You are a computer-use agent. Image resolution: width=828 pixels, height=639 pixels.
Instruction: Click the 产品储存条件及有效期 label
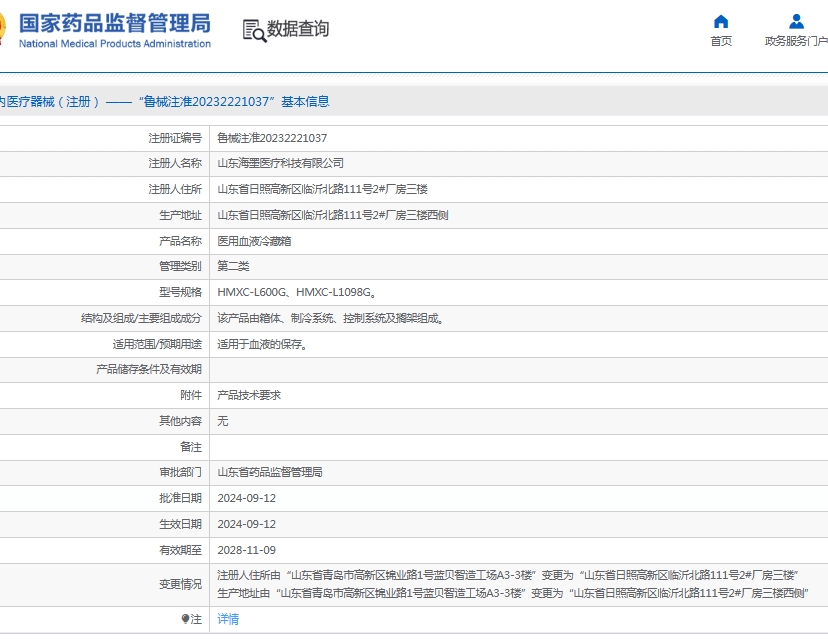pos(148,369)
